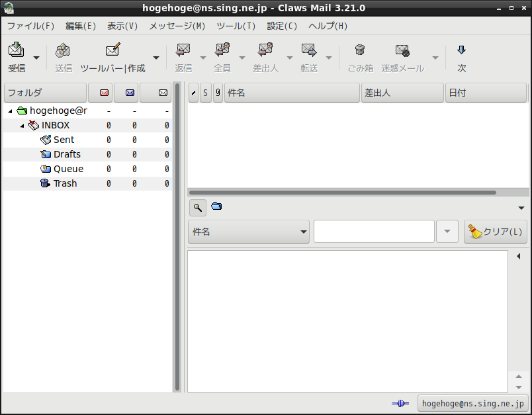Toggle message view with left-pointing arrow
The image size is (532, 415).
click(518, 256)
